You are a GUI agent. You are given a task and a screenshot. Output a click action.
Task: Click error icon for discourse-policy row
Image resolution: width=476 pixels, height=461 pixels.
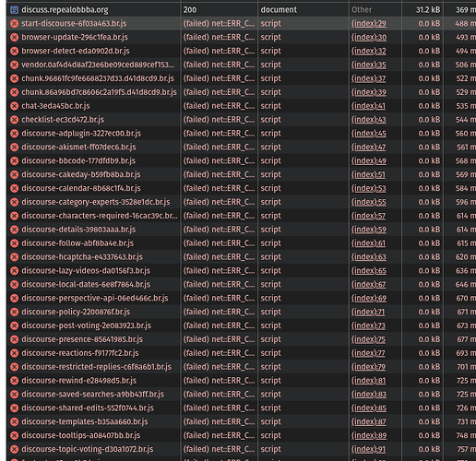[x=14, y=312]
